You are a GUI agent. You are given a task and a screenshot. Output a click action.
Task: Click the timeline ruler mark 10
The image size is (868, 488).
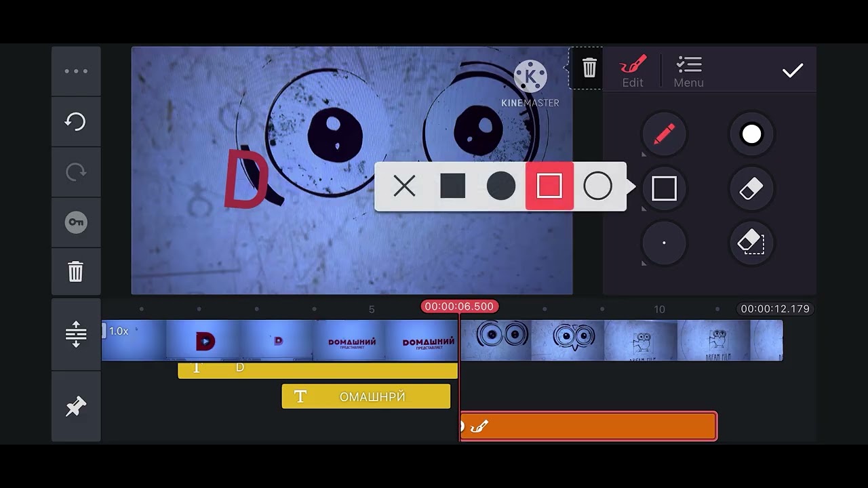pyautogui.click(x=659, y=309)
